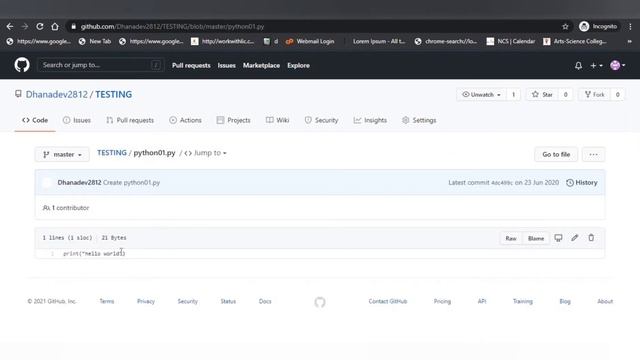Click TESTING in file breadcrumb
The height and width of the screenshot is (360, 640).
pyautogui.click(x=112, y=153)
